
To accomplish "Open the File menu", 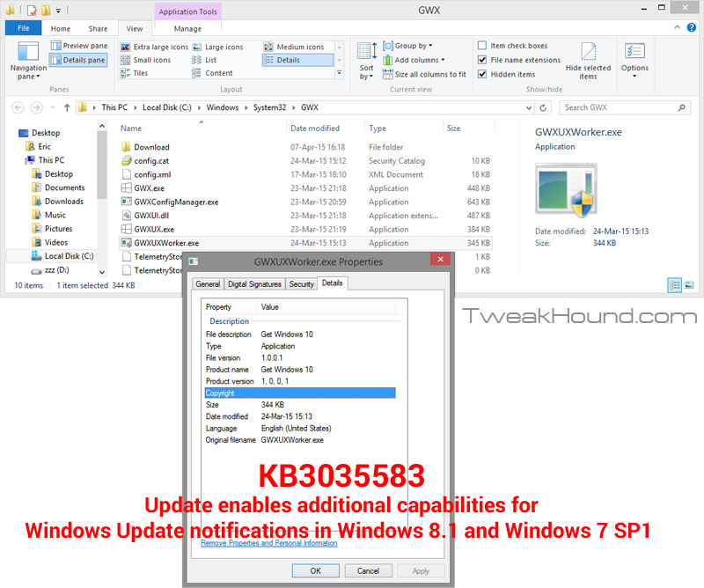I will (x=24, y=28).
